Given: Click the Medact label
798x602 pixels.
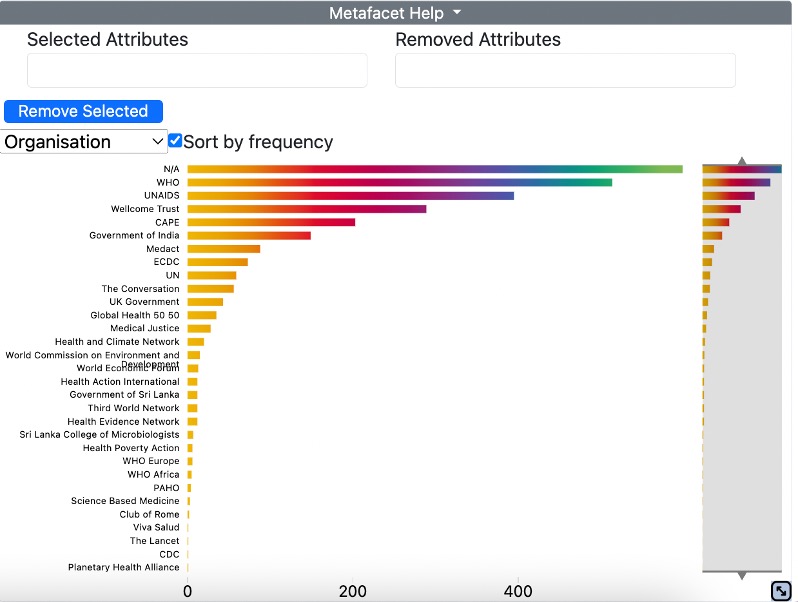Looking at the screenshot, I should [163, 249].
